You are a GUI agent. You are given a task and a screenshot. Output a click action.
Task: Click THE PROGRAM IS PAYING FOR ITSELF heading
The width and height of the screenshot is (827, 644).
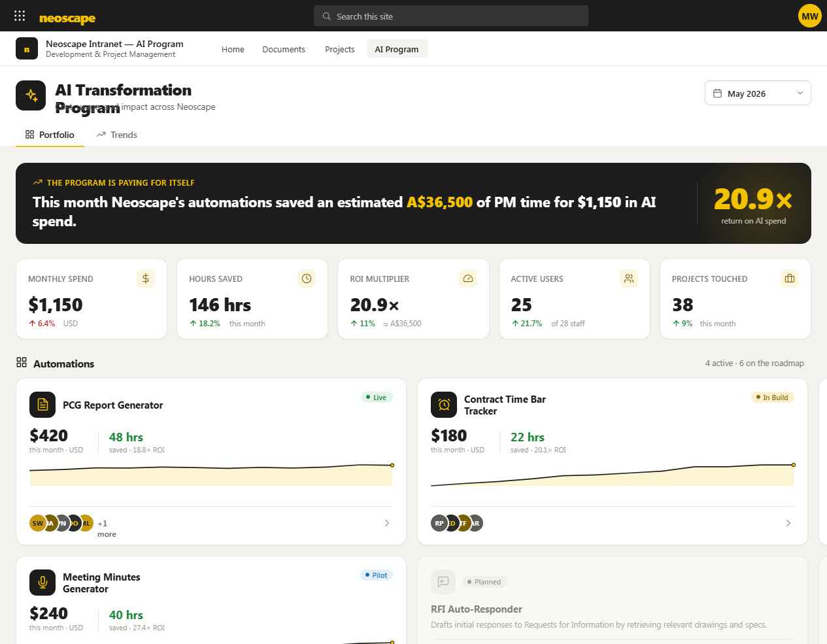(121, 183)
